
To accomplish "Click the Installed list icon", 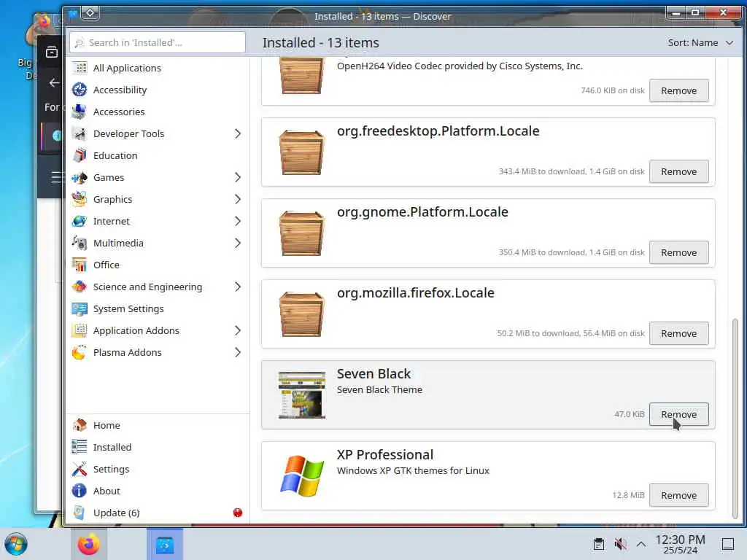I will pyautogui.click(x=80, y=447).
